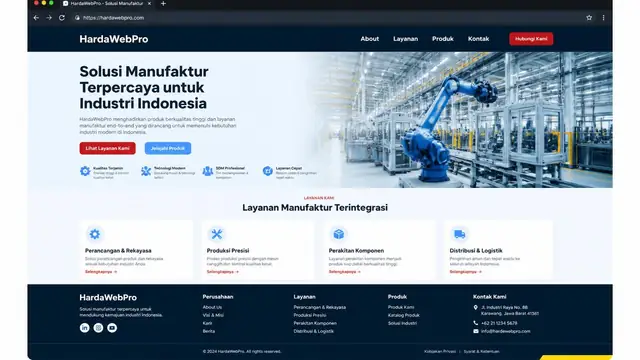
Task: Click the address location pin icon
Action: coord(476,308)
